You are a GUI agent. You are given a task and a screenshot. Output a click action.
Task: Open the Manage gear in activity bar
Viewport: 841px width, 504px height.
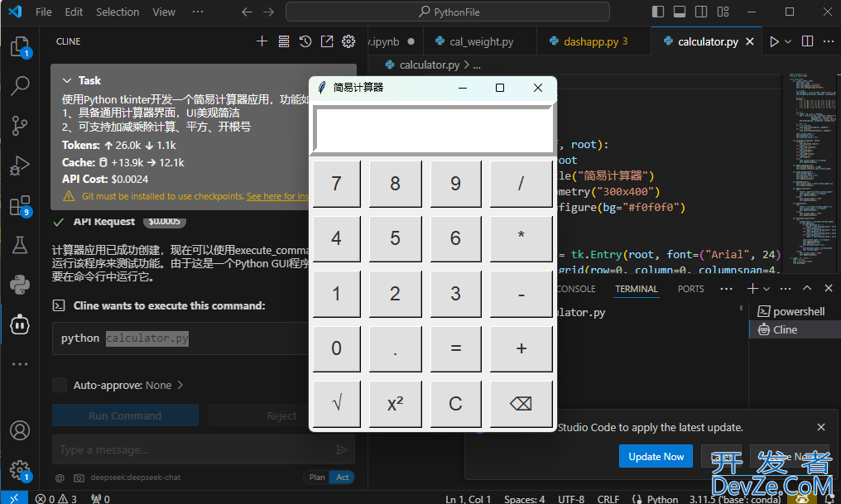(20, 470)
